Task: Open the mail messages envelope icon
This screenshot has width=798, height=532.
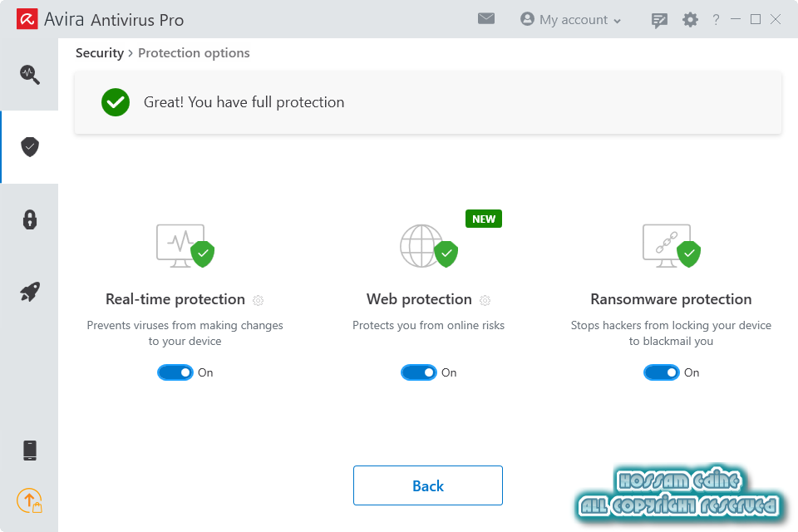Action: click(486, 19)
